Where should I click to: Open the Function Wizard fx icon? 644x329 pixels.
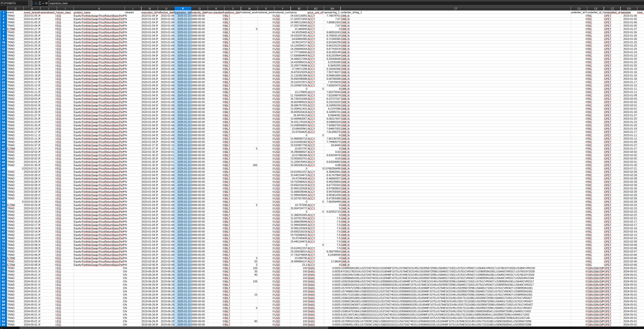pos(36,3)
